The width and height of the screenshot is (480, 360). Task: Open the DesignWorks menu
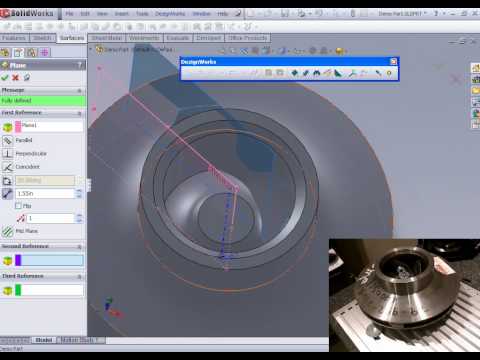point(170,14)
